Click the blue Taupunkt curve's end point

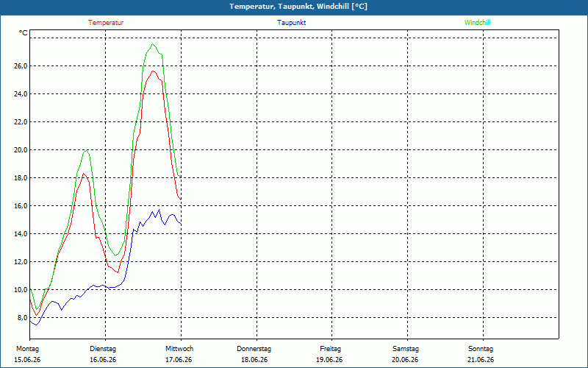click(x=181, y=224)
